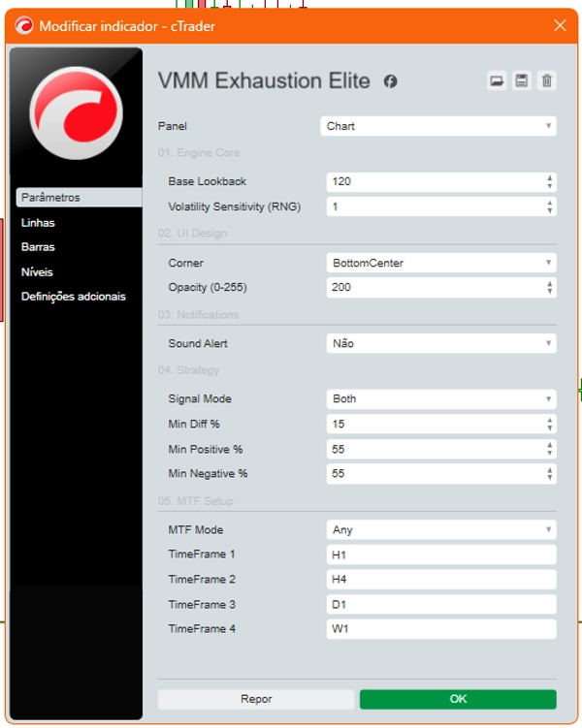
Task: Increase Min Negative % with up arrow
Action: click(549, 470)
